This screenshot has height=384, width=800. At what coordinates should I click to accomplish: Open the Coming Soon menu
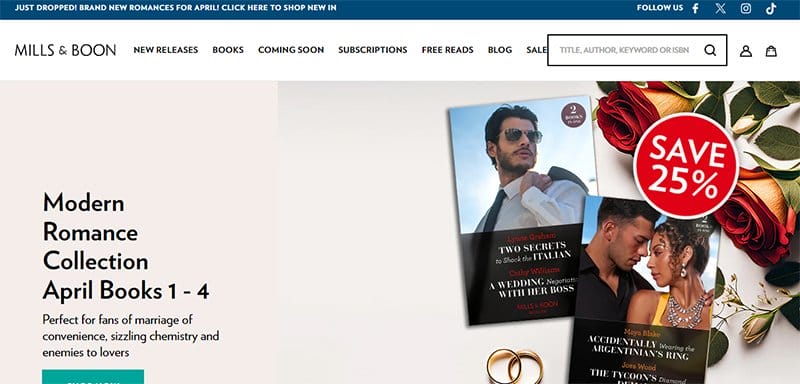click(x=291, y=50)
